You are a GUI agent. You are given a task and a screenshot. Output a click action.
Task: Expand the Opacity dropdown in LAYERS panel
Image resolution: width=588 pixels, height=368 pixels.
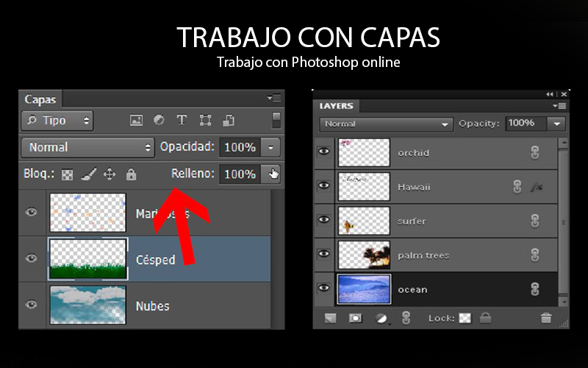(x=558, y=124)
